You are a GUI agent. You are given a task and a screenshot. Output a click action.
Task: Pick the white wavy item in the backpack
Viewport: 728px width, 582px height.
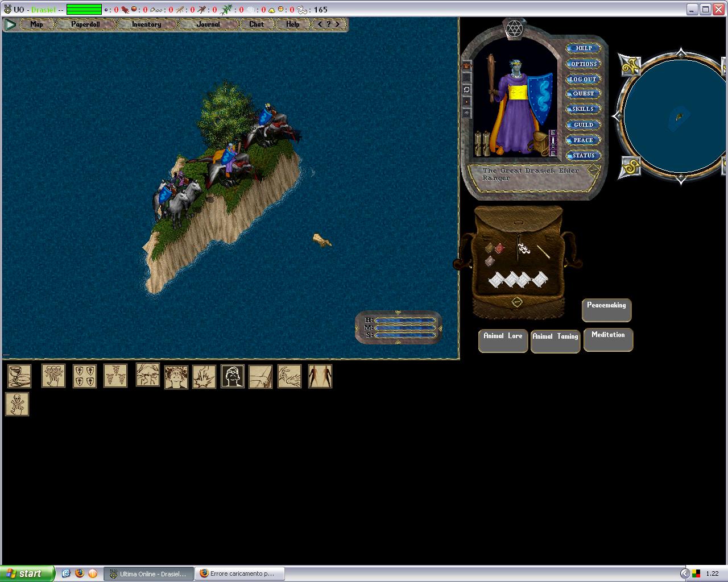pyautogui.click(x=524, y=248)
